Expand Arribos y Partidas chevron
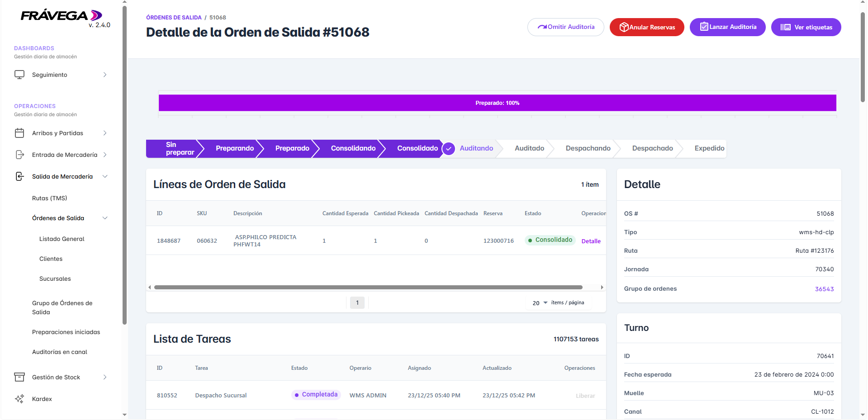This screenshot has height=420, width=868. tap(105, 133)
